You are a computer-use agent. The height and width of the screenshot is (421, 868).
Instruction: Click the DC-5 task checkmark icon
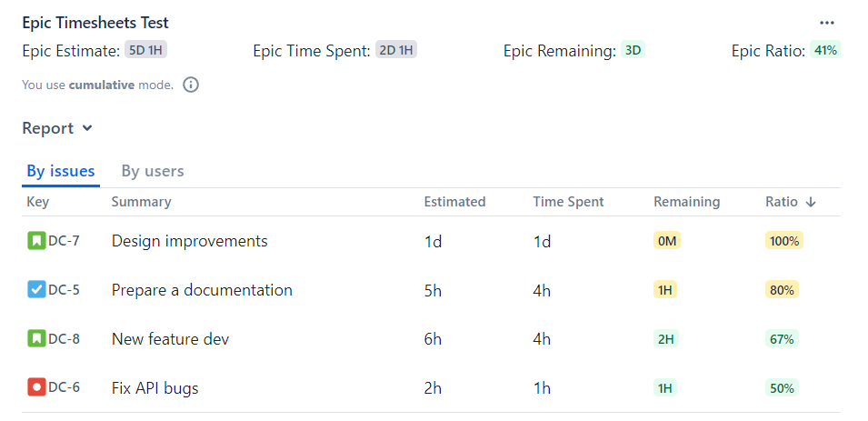pos(36,290)
